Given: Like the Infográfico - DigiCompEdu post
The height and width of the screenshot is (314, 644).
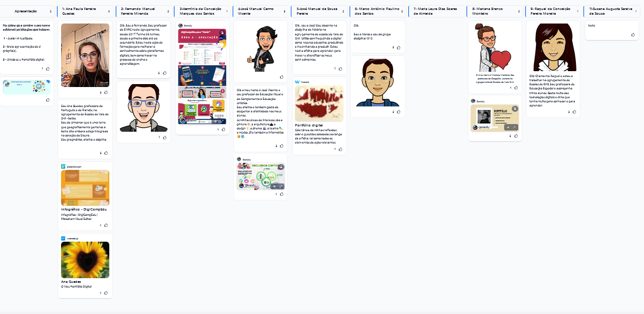Looking at the screenshot, I should point(106,225).
